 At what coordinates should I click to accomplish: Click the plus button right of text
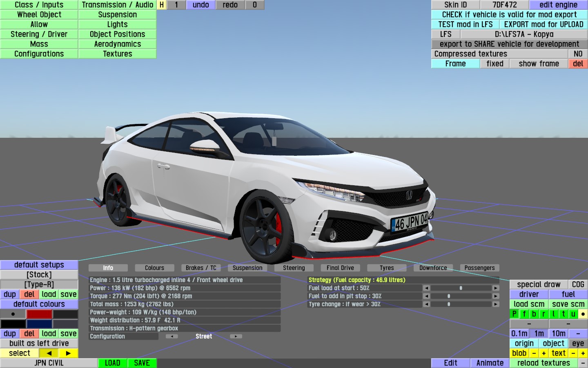tap(583, 353)
